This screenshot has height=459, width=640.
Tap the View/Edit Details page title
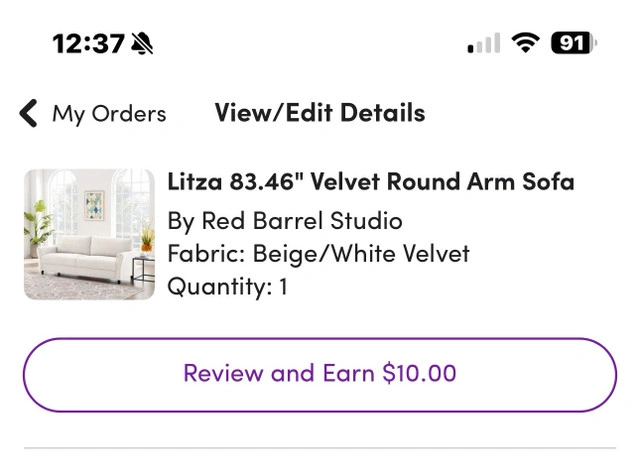coord(320,113)
